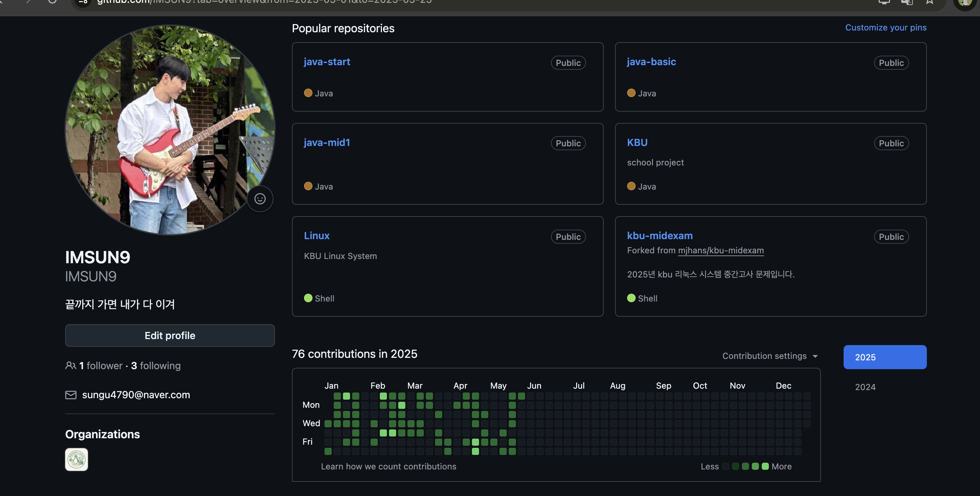This screenshot has width=980, height=496.
Task: Open Learn how we count contributions
Action: (388, 466)
